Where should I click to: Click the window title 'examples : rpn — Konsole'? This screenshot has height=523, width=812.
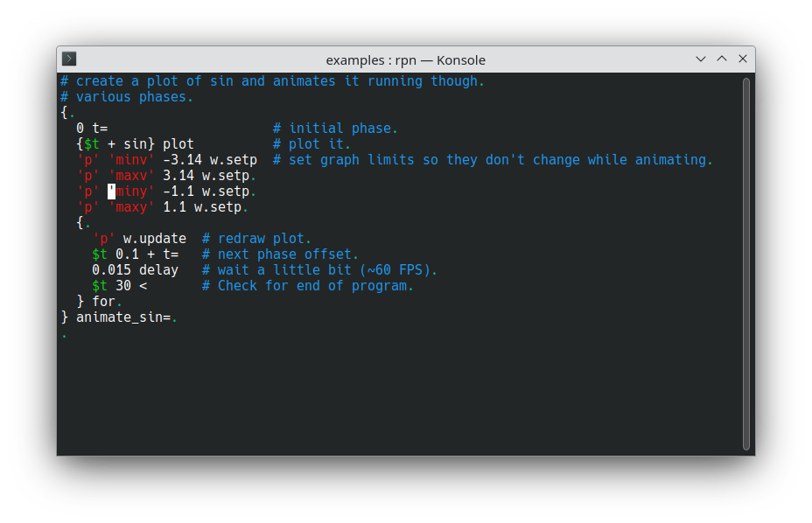click(405, 60)
